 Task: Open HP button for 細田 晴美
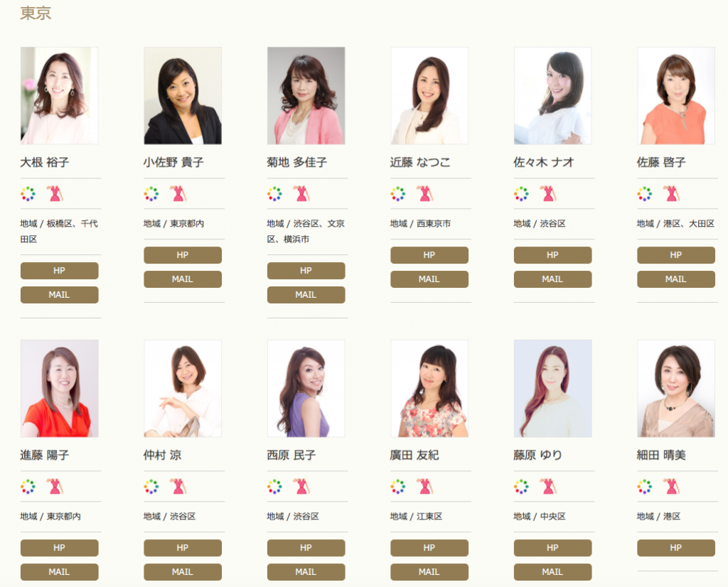676,547
